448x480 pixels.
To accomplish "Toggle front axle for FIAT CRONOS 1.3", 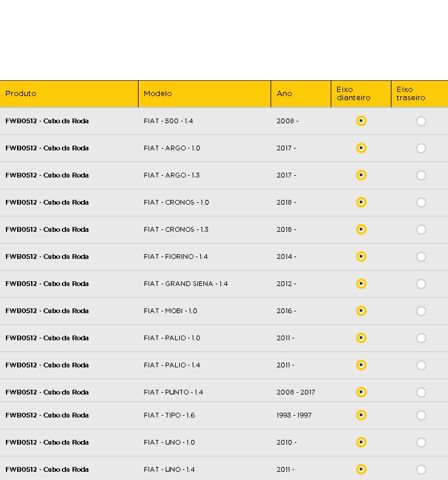I will tap(361, 229).
